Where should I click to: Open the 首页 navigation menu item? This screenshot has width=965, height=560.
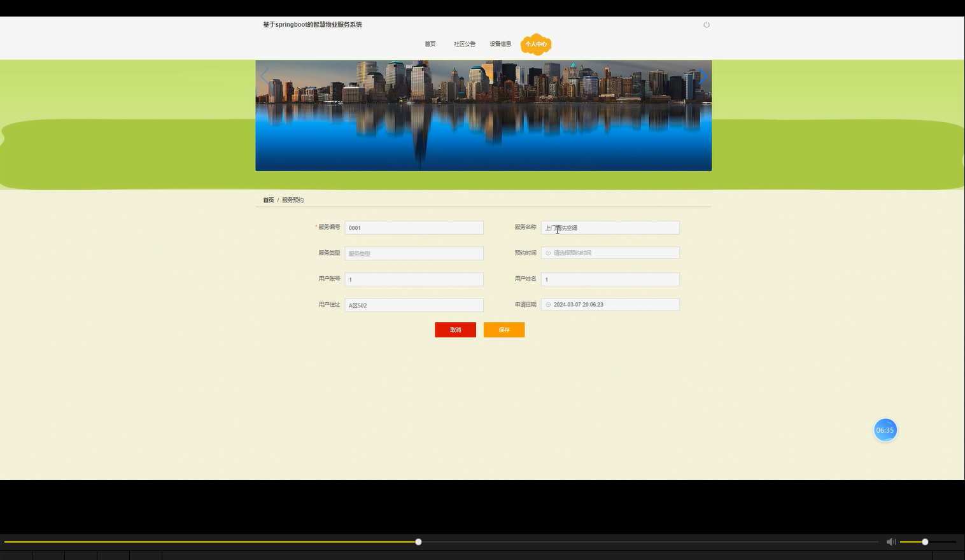pyautogui.click(x=430, y=44)
